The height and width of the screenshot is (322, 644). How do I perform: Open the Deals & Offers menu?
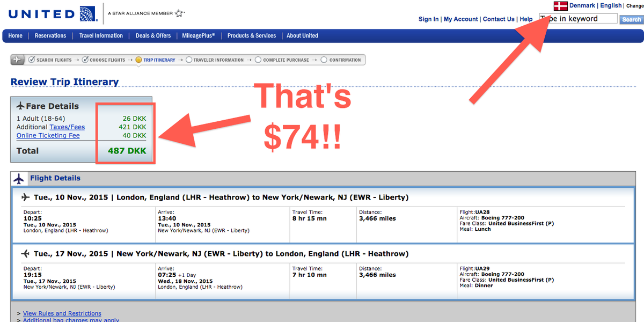[153, 36]
